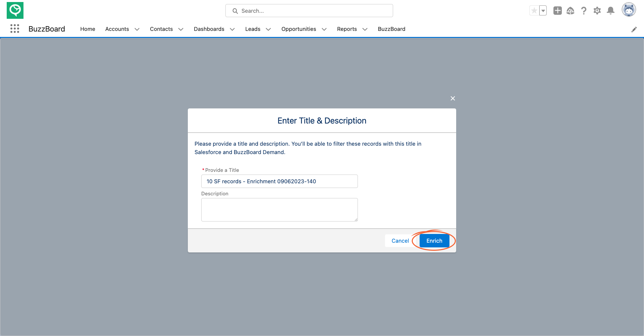Expand the Opportunities tab chevron
The height and width of the screenshot is (336, 644).
[324, 29]
